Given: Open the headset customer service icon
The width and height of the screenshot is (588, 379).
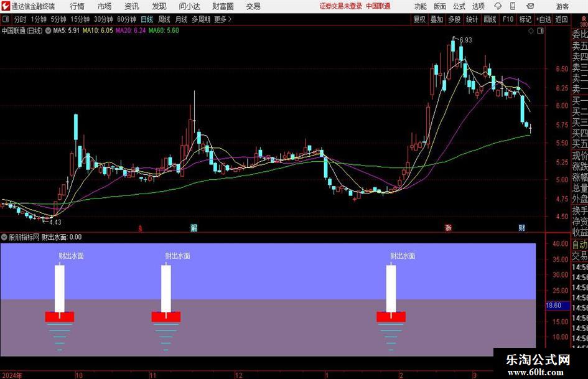Looking at the screenshot, I should (498, 6).
